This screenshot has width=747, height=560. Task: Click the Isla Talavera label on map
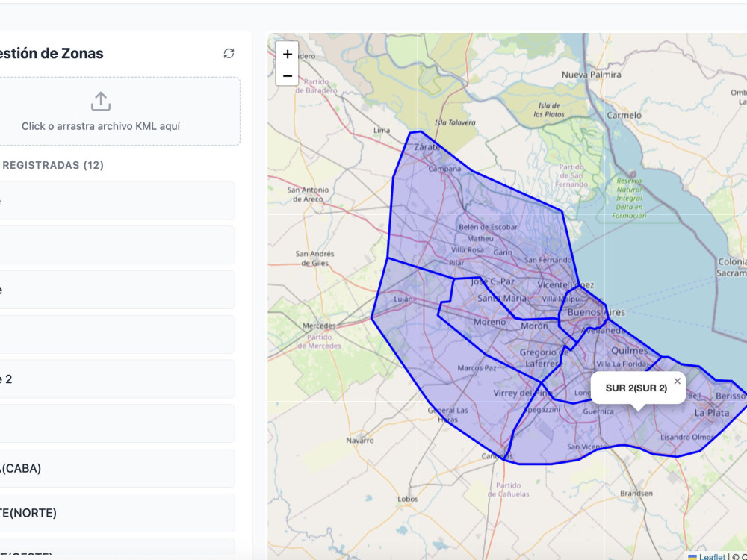[455, 123]
